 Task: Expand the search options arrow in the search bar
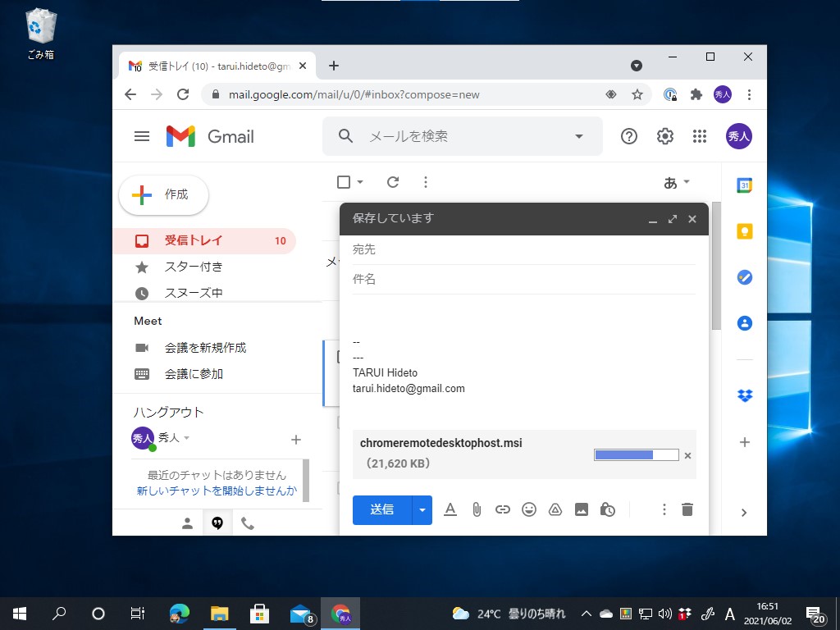pyautogui.click(x=578, y=136)
